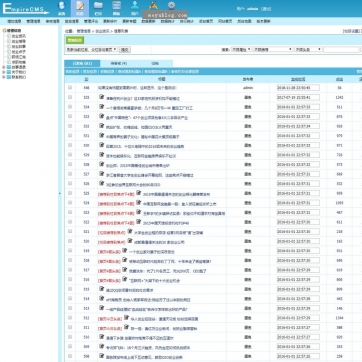
Task: Open the highlighted Info section icon
Action: (x=80, y=8)
